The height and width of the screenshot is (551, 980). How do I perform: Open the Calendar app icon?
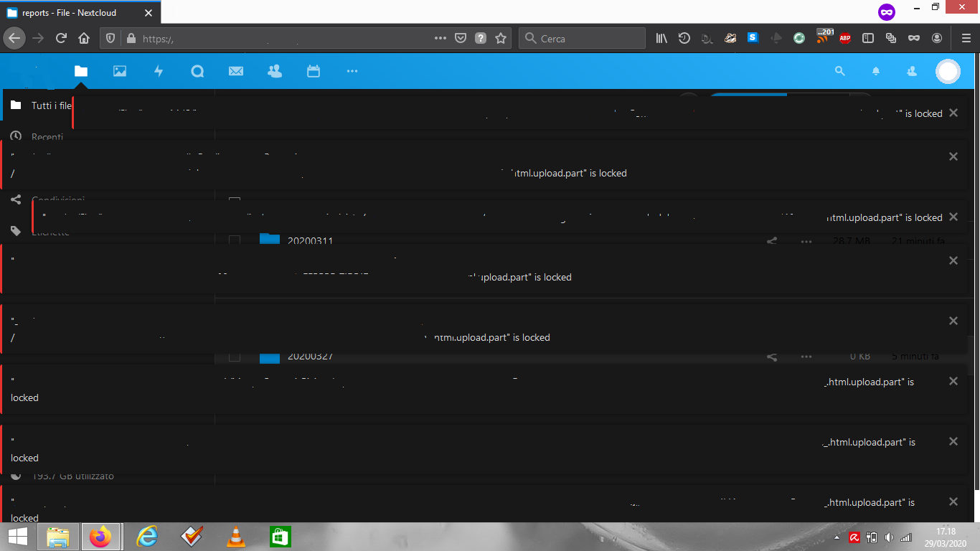click(x=313, y=71)
